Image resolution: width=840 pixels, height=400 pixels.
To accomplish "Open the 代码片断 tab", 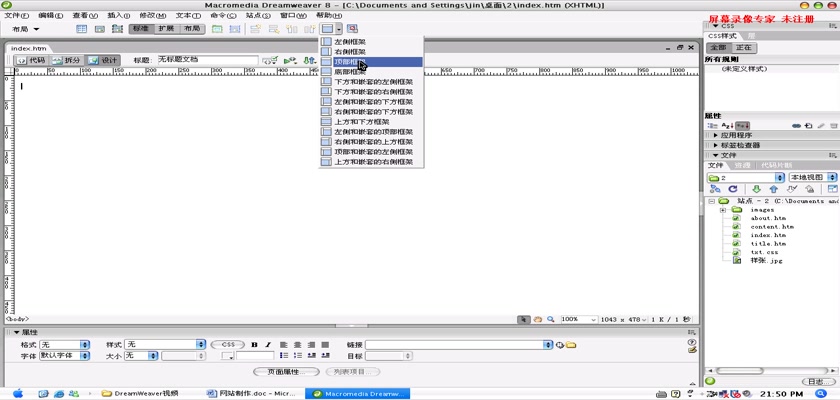I will coord(776,165).
